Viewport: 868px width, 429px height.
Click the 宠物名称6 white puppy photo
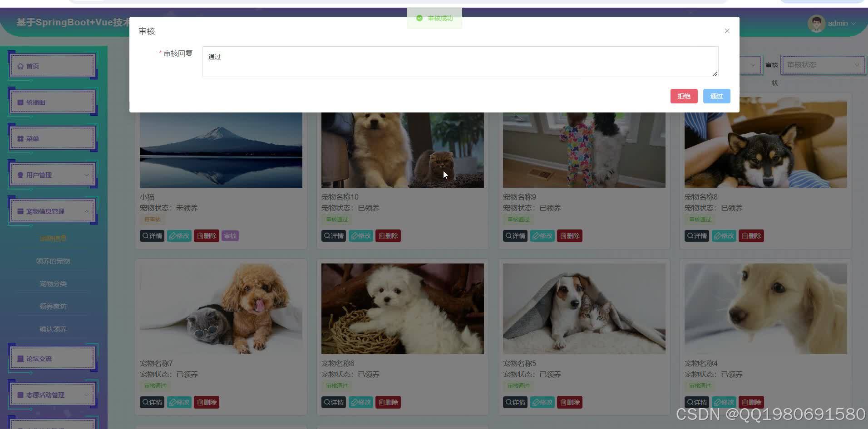[403, 309]
